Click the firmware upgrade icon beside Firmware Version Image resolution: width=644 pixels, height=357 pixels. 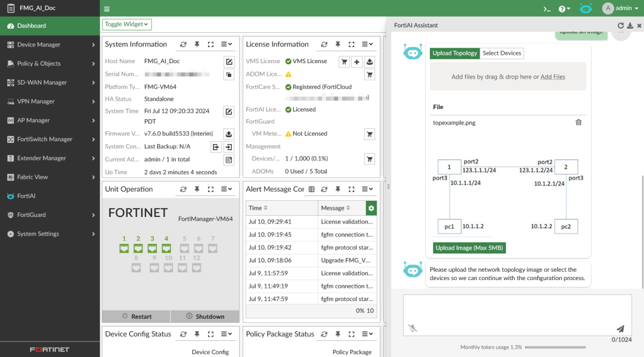pyautogui.click(x=228, y=134)
